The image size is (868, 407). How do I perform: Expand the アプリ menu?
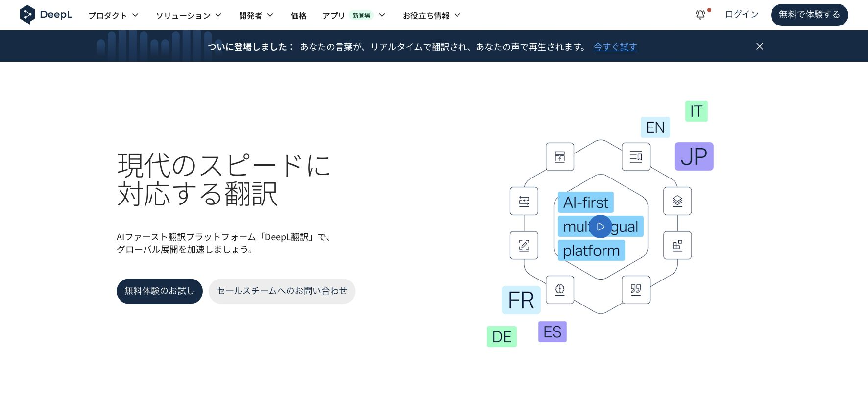click(x=354, y=15)
